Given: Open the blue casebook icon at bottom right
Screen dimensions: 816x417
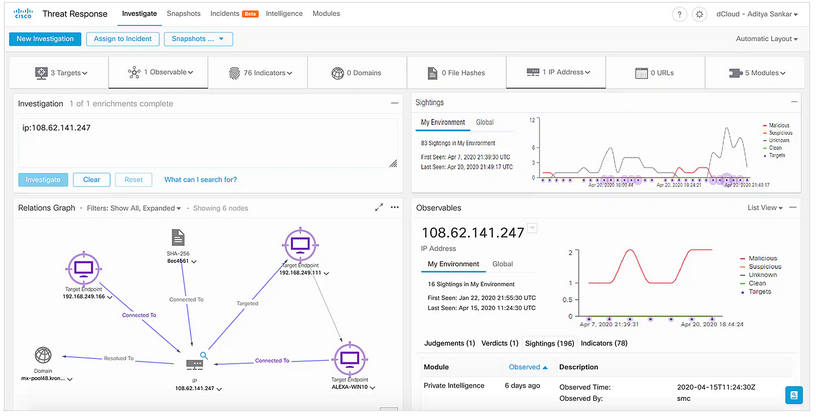Looking at the screenshot, I should [x=794, y=395].
